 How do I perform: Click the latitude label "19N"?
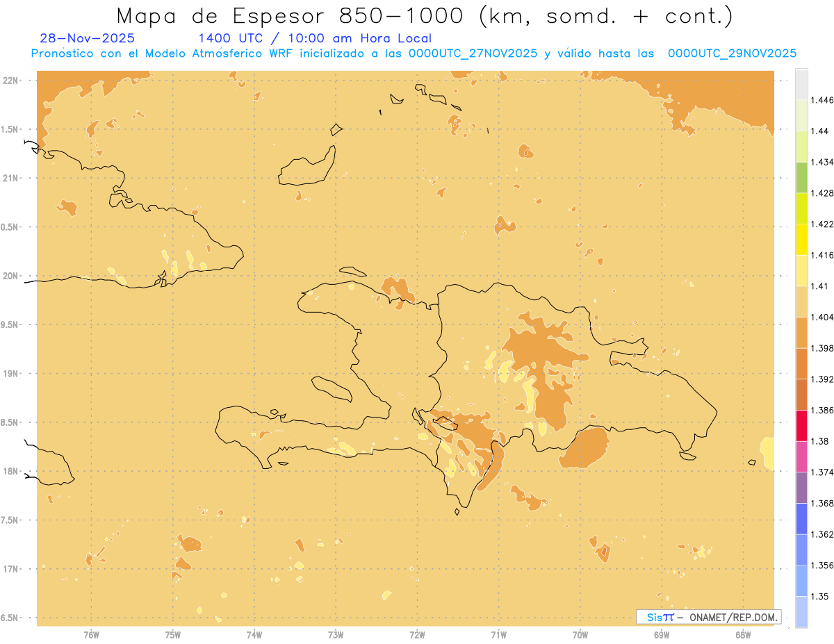tap(11, 374)
